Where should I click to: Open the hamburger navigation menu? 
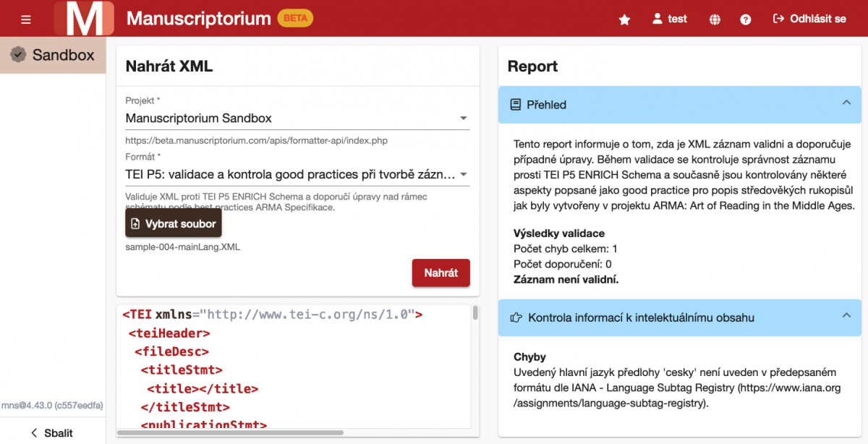pyautogui.click(x=26, y=19)
